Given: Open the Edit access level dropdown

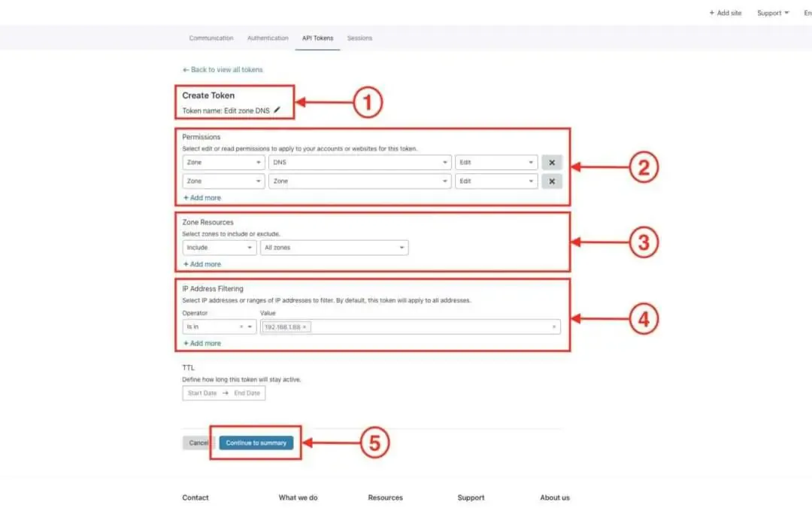Looking at the screenshot, I should [x=496, y=162].
